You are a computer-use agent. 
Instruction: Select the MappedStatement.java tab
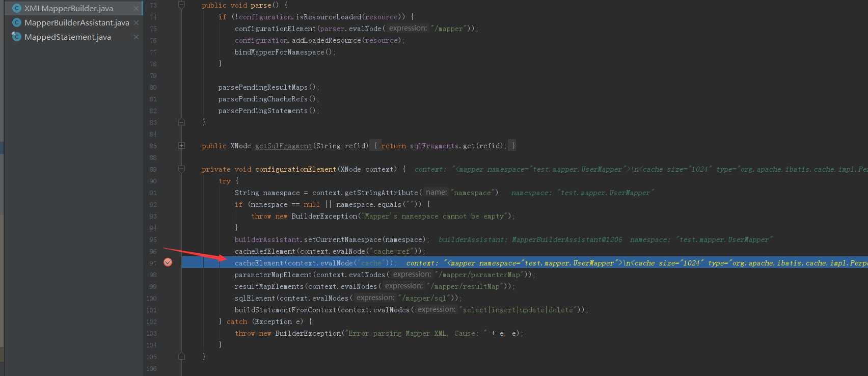pos(67,37)
